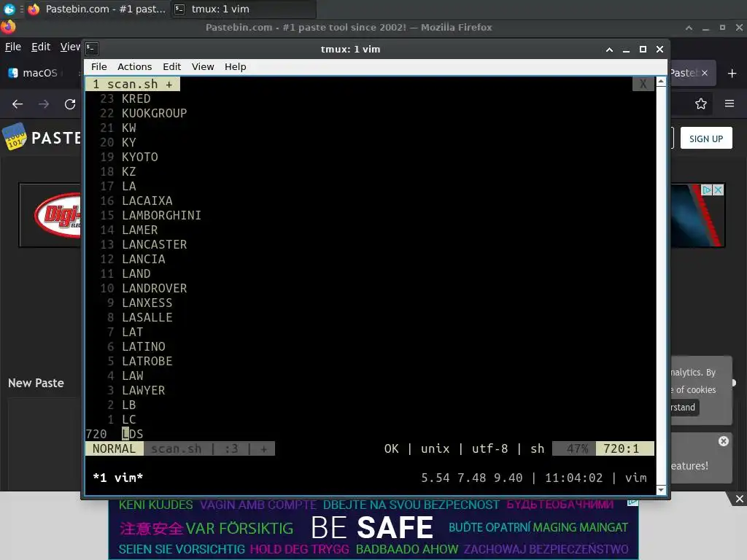Click Firefox window shade arrow button

click(689, 28)
